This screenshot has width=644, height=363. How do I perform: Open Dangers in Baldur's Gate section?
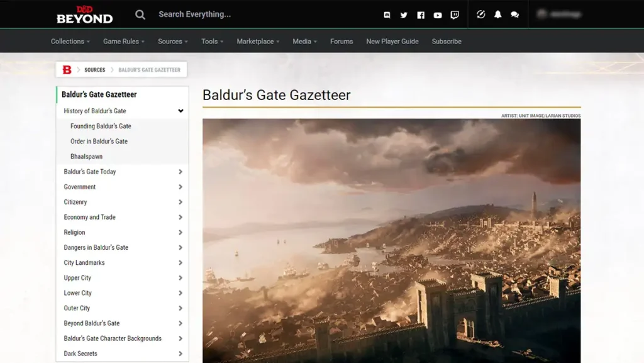click(x=96, y=248)
